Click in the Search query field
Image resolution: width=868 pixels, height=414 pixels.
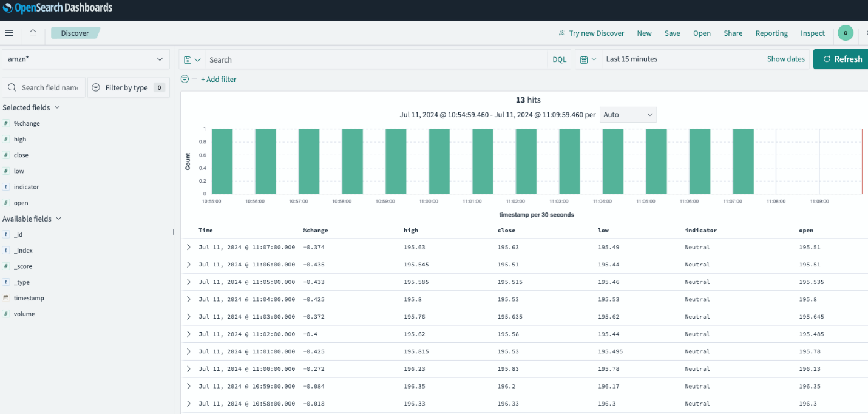tap(376, 59)
